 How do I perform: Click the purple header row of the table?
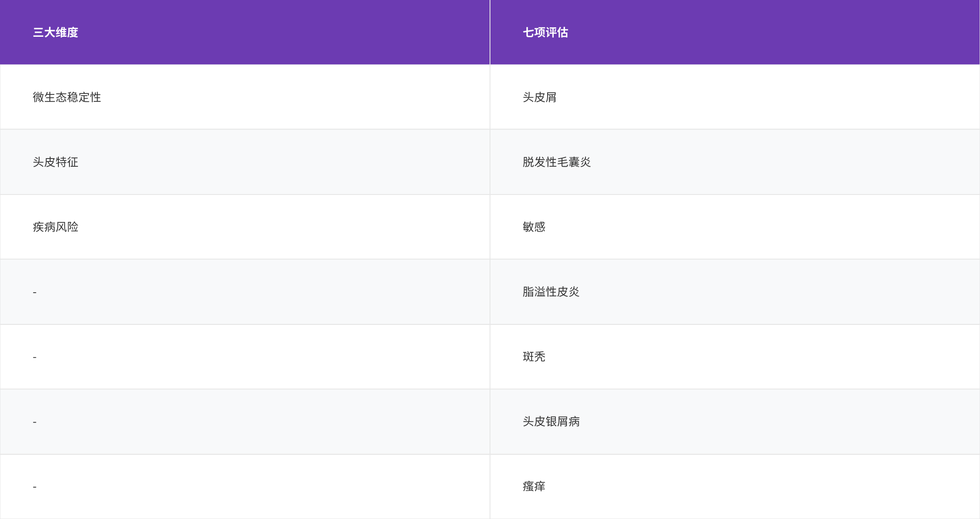pos(286,32)
